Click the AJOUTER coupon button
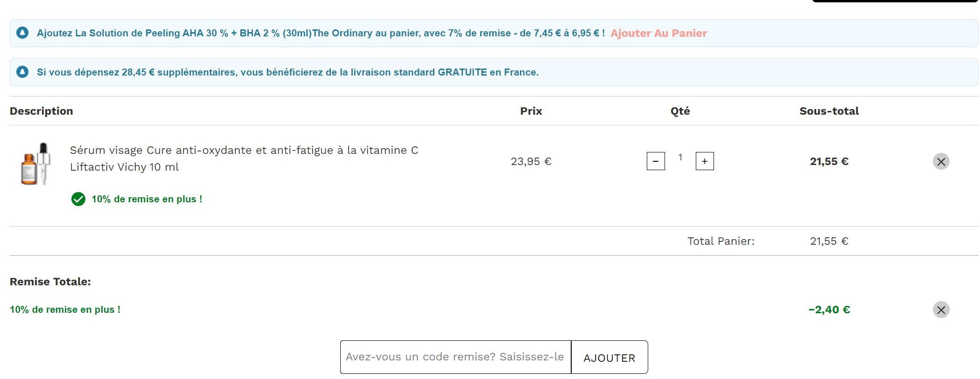The width and height of the screenshot is (980, 379). [x=609, y=358]
